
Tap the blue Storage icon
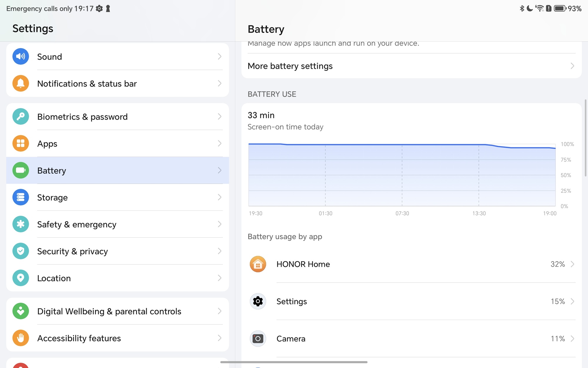pos(21,197)
